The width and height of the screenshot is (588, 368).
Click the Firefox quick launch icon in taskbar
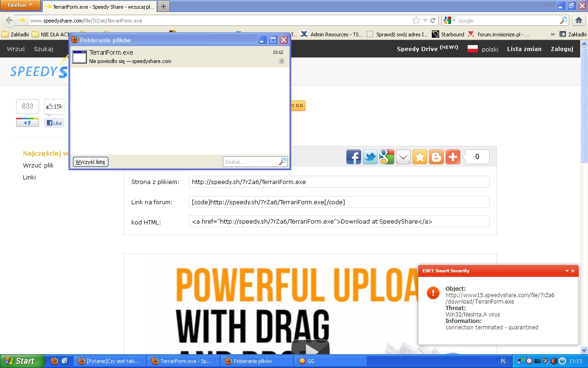55,361
